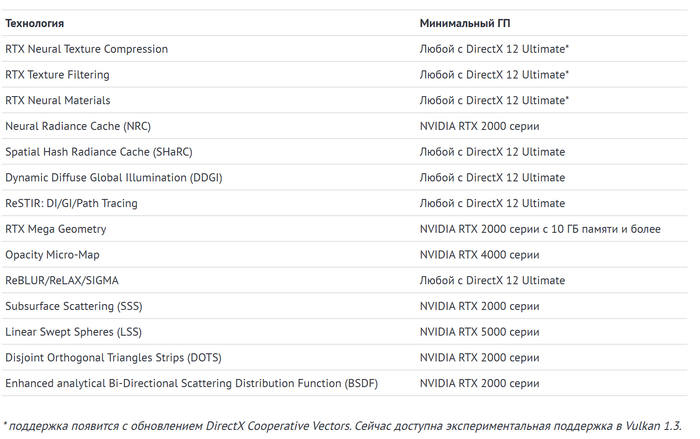Click Neural Radiance Cache (NRC) text
Image resolution: width=700 pixels, height=439 pixels.
coord(77,126)
